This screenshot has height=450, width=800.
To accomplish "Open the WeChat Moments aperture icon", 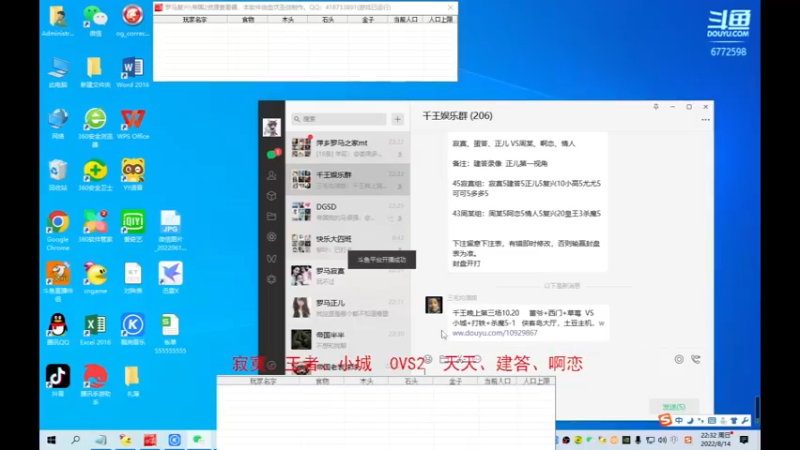I will (271, 237).
